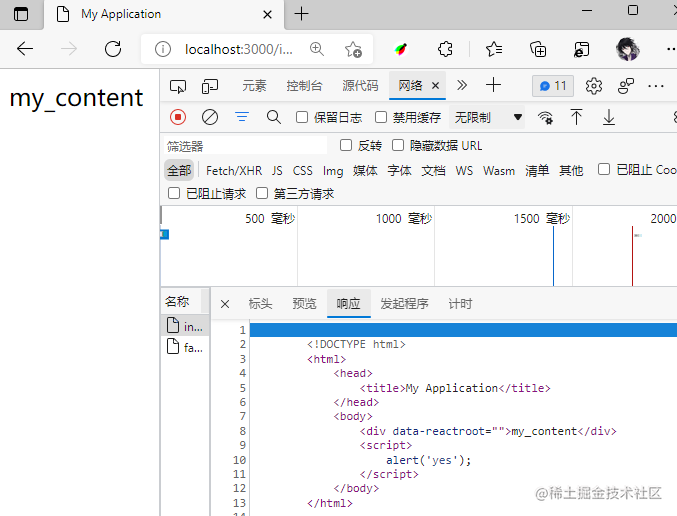677x516 pixels.
Task: Clear the network log
Action: click(x=210, y=117)
